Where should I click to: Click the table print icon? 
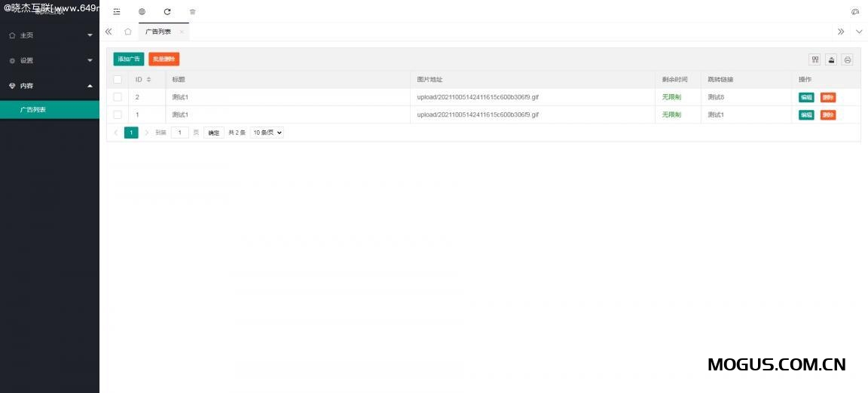tap(847, 59)
